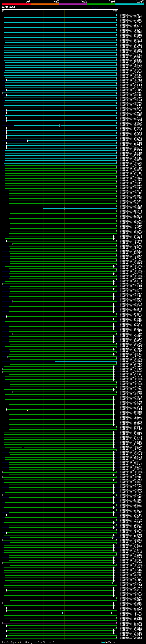
Task: Click the red 20% identity legend segment
Action: (16, 4)
